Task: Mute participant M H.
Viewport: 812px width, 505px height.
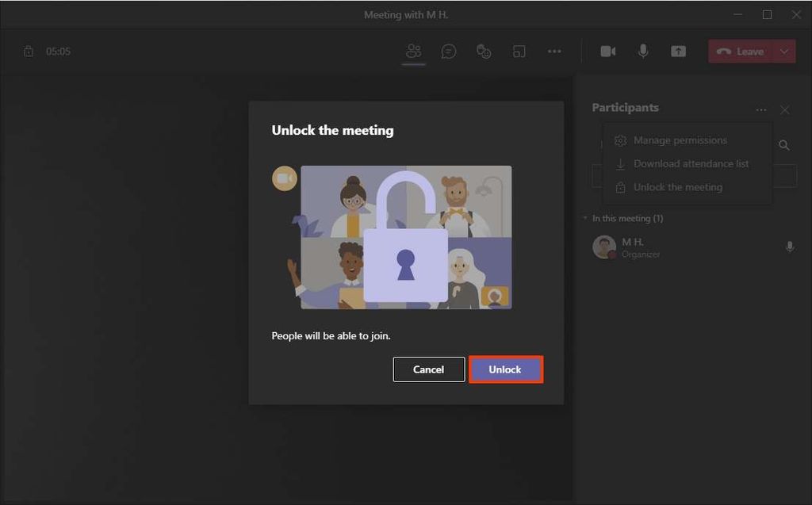Action: point(790,247)
